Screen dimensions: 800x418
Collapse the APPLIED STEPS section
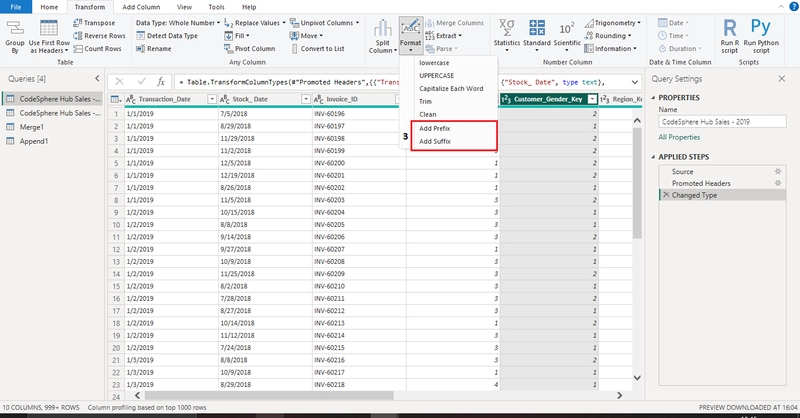point(654,157)
